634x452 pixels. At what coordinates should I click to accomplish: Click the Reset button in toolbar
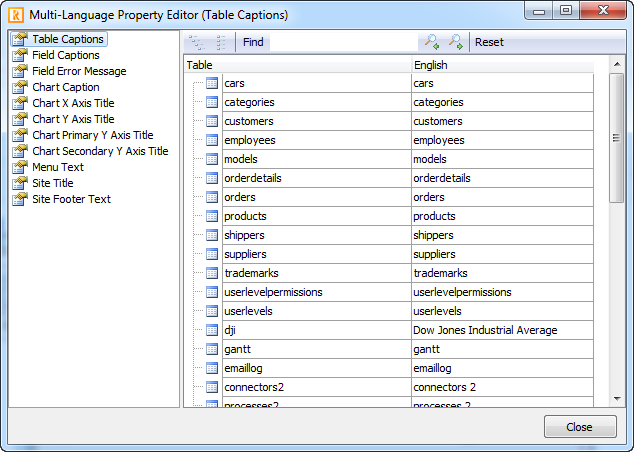[x=489, y=42]
